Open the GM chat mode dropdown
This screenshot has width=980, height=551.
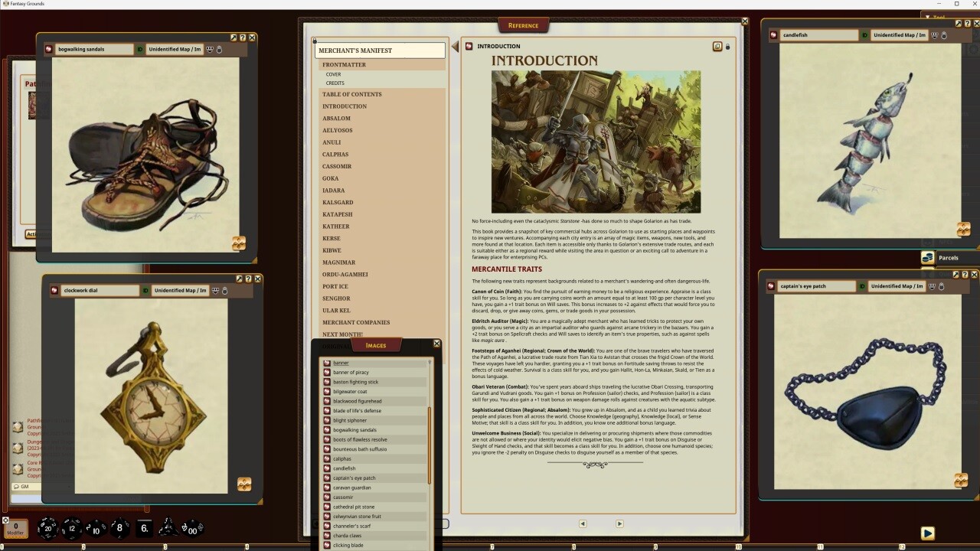pos(24,487)
